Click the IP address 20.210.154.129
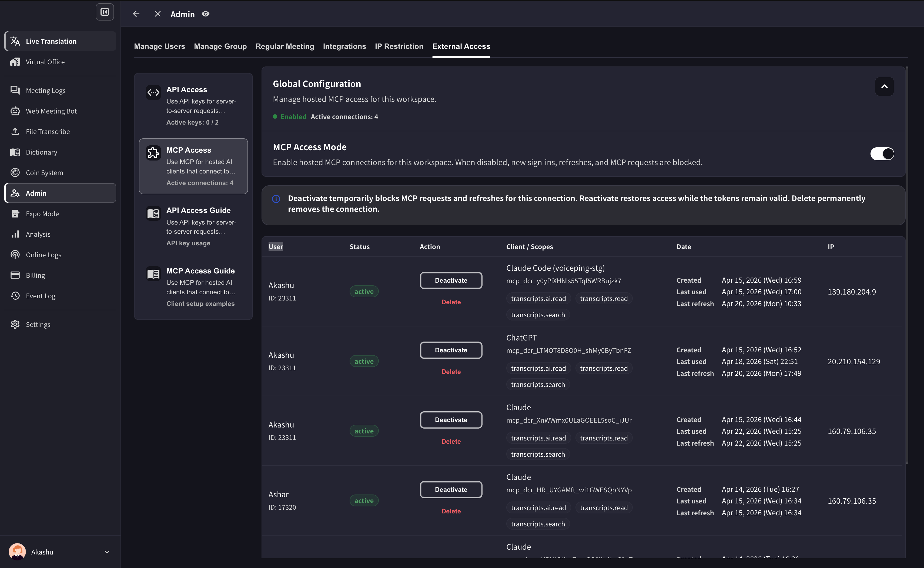 [854, 361]
